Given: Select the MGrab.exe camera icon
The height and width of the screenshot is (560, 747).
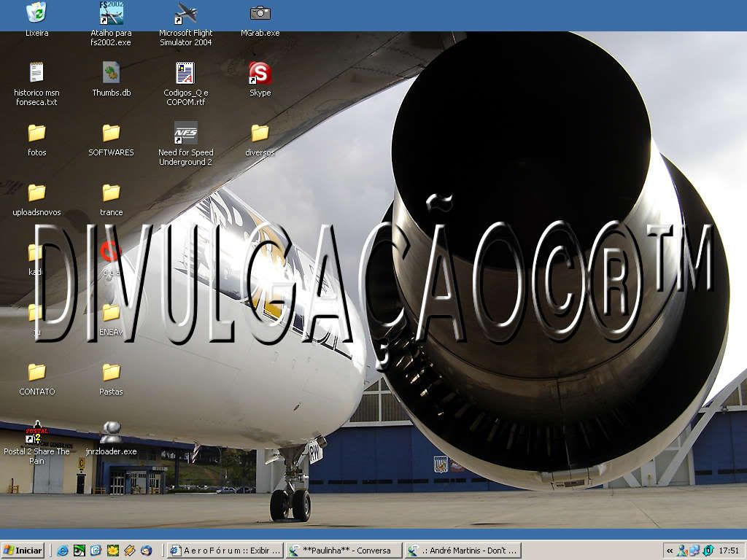Looking at the screenshot, I should tap(260, 13).
